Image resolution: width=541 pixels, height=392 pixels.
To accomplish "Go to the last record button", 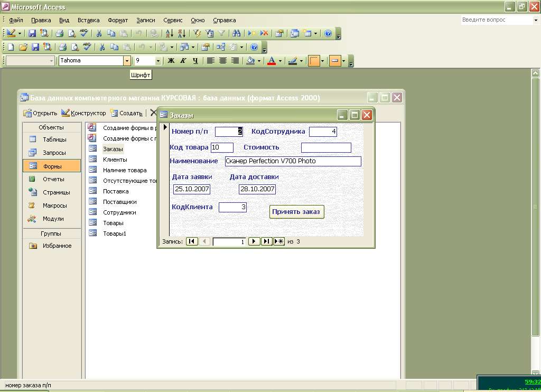I will tap(267, 241).
